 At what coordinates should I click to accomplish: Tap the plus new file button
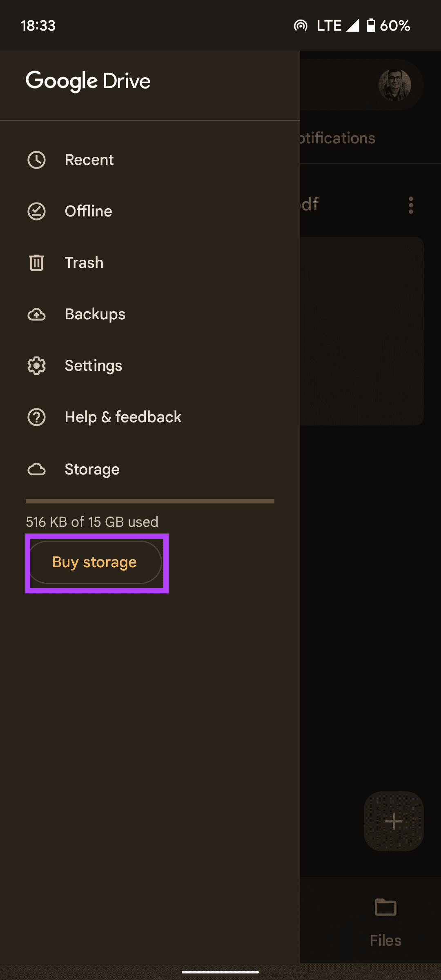click(x=394, y=821)
